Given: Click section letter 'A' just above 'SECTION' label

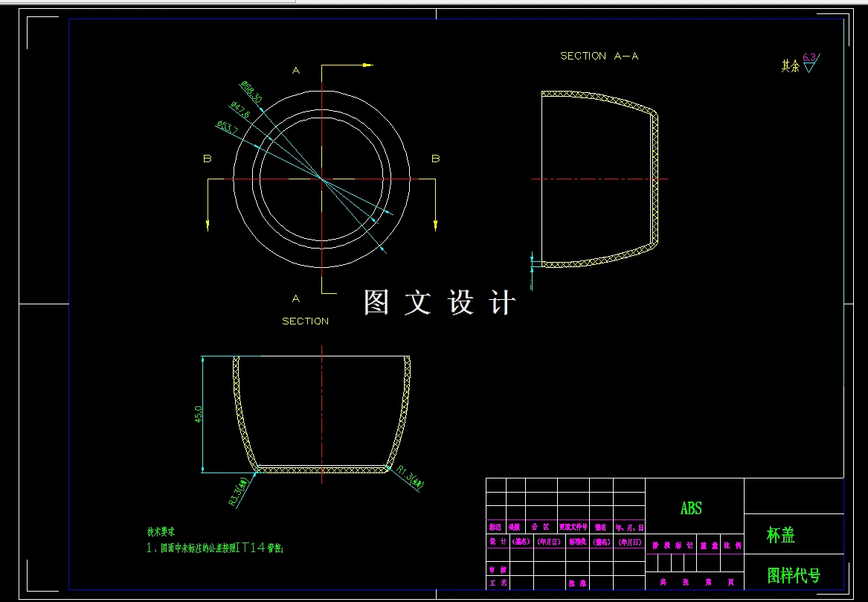Looking at the screenshot, I should (x=296, y=299).
